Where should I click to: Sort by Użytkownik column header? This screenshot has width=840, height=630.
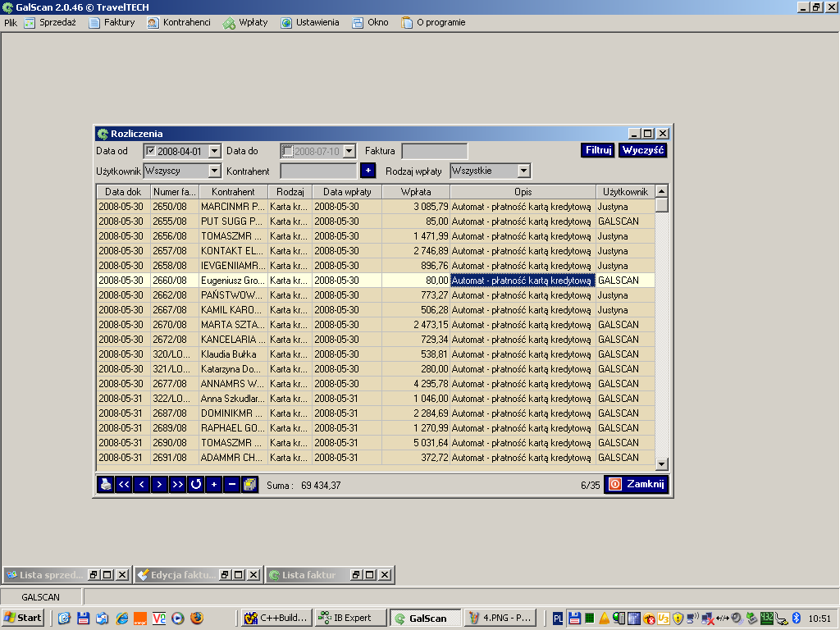tap(625, 191)
